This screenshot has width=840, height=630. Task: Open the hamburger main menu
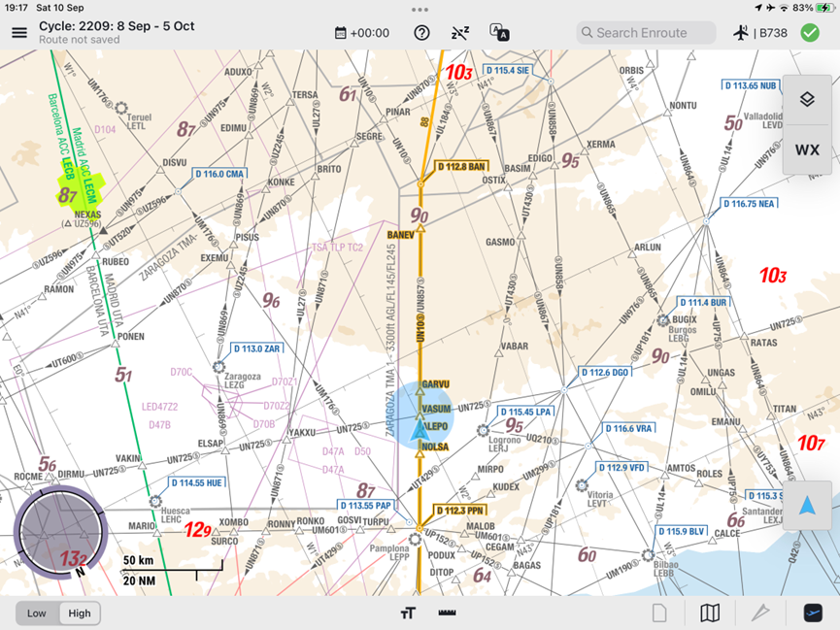coord(19,33)
